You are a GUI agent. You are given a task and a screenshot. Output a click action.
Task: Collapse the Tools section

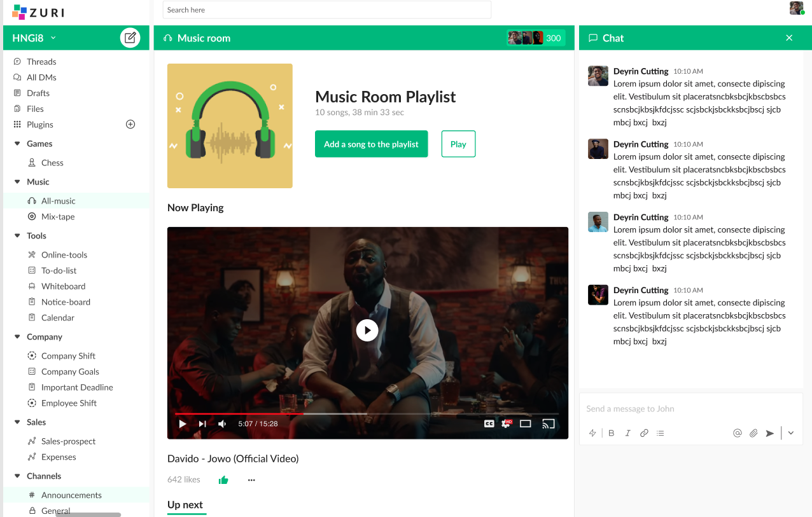tap(17, 236)
